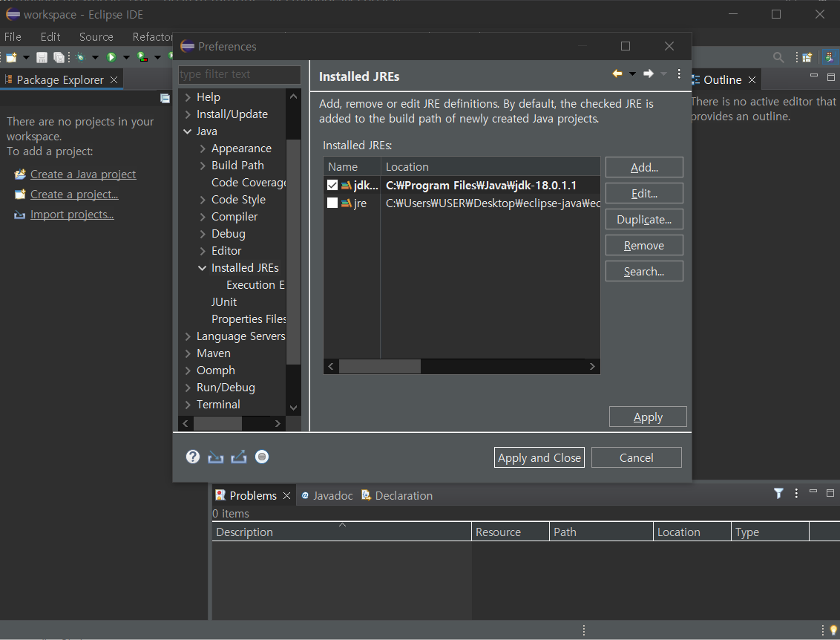The width and height of the screenshot is (840, 640).
Task: Click the Save All toolbar icon
Action: (x=59, y=57)
